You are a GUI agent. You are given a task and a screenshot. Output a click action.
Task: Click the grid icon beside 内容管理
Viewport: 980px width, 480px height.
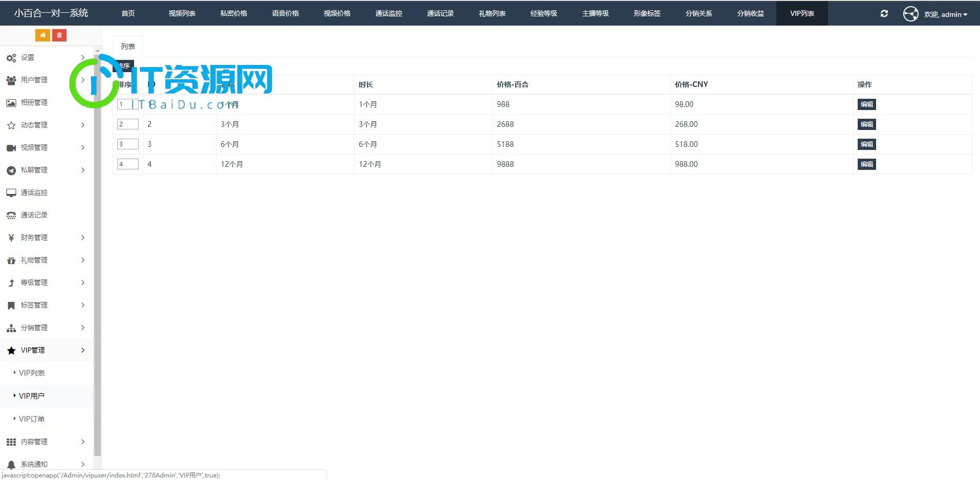click(x=11, y=442)
